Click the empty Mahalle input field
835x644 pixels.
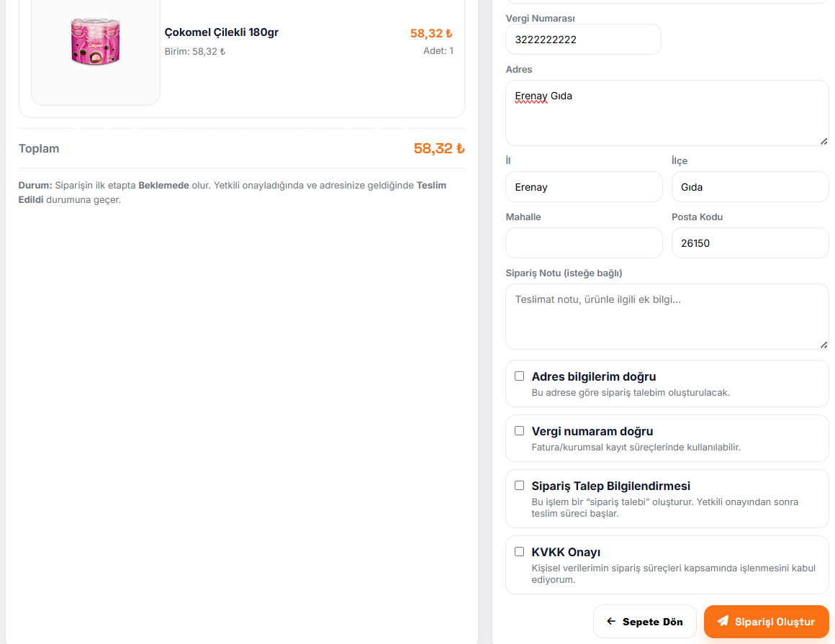click(583, 243)
